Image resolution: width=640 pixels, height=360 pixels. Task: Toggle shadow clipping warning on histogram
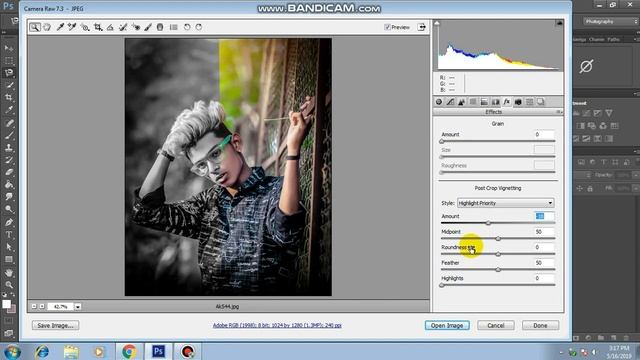437,23
